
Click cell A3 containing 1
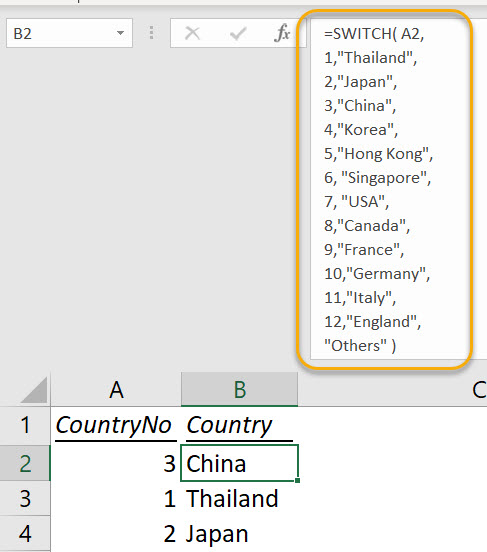click(x=115, y=498)
